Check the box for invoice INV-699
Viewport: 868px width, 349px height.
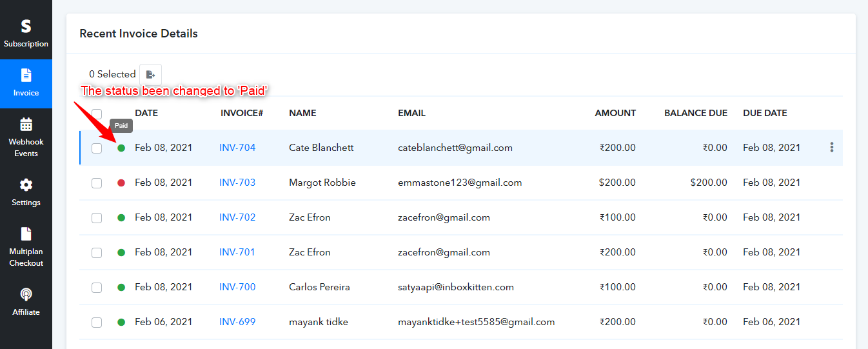click(97, 323)
